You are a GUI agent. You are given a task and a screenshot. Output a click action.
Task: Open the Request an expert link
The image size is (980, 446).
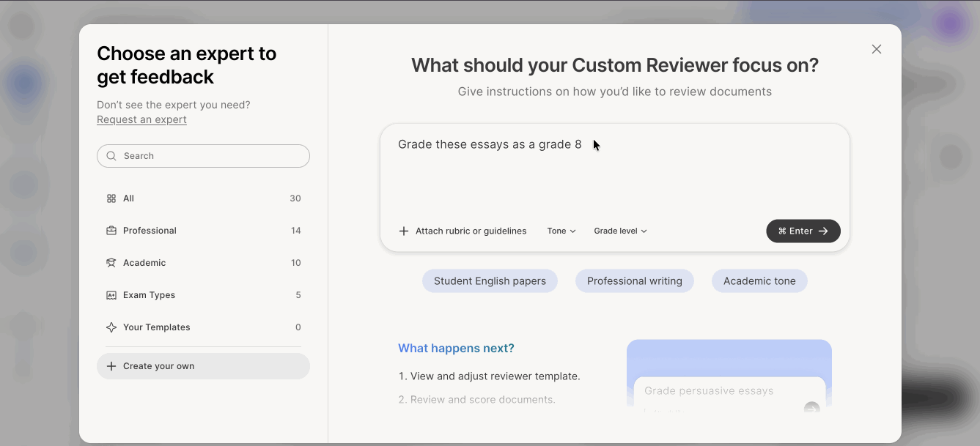[x=141, y=119]
